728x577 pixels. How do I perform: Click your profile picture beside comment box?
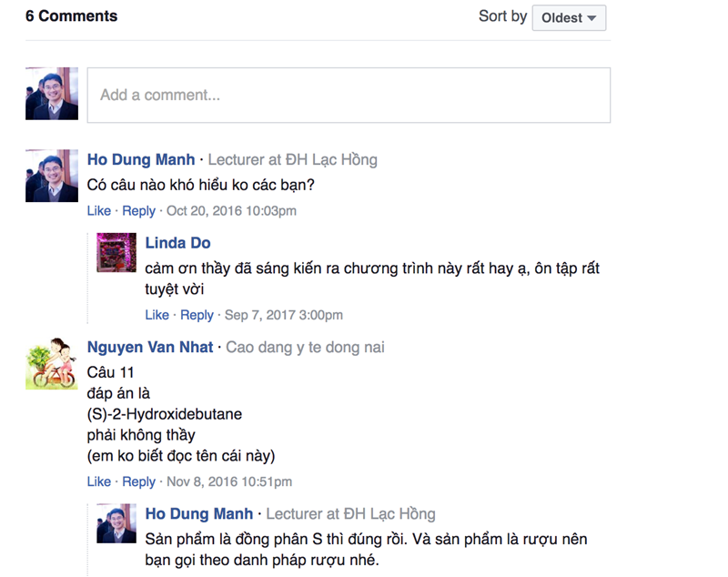point(52,94)
